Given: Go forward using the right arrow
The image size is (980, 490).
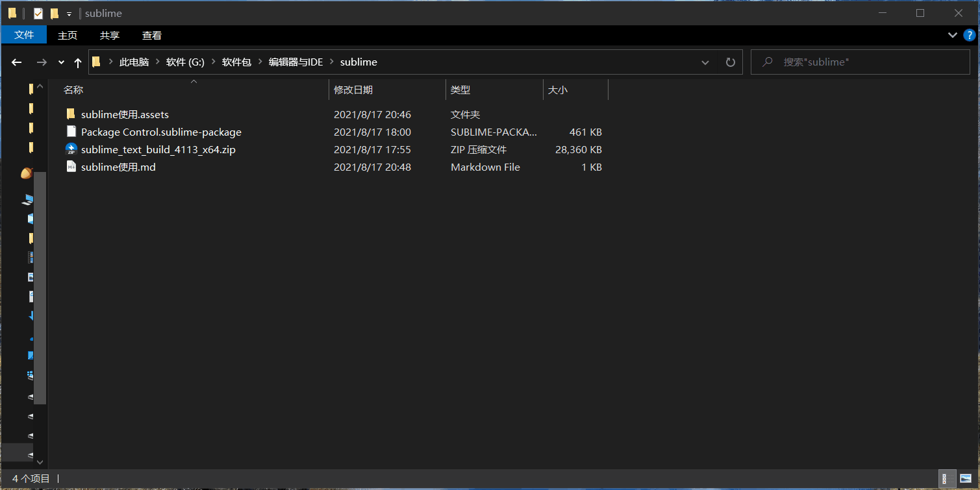Looking at the screenshot, I should 42,62.
